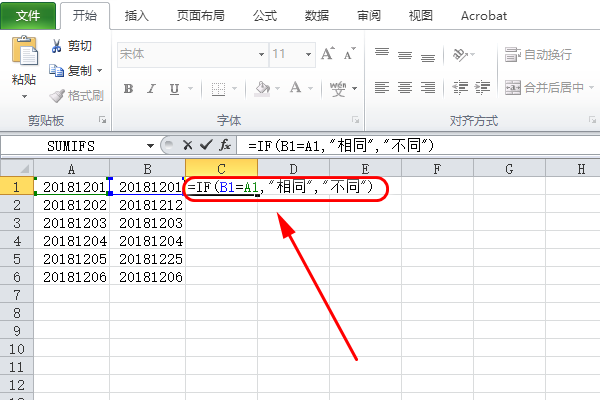
Task: Center text horizontally
Action: (405, 88)
